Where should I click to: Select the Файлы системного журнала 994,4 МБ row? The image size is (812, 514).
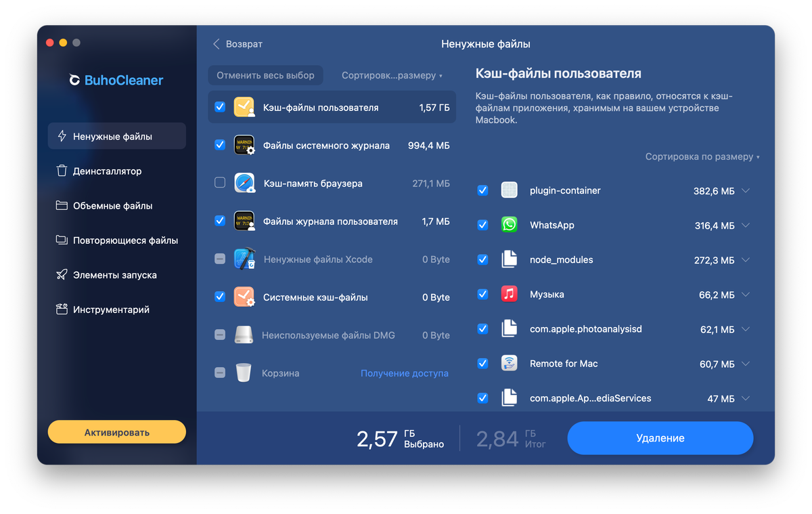click(332, 146)
